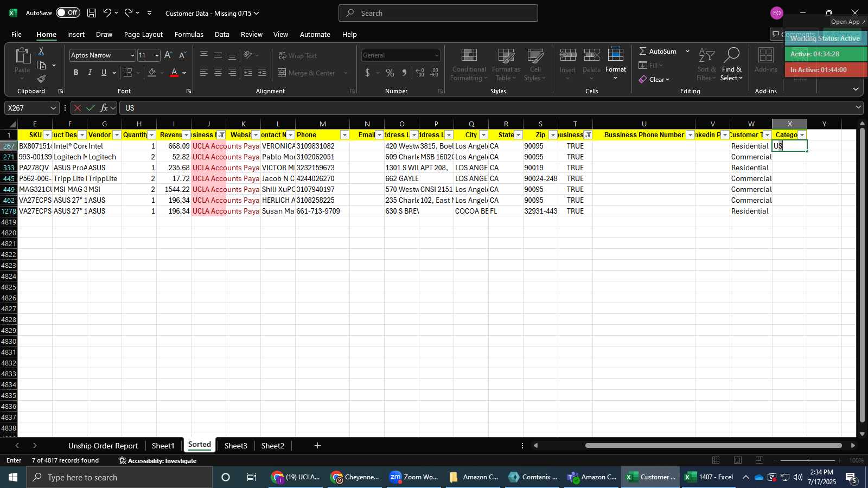
Task: Click the Redo arrow icon
Action: pyautogui.click(x=129, y=12)
